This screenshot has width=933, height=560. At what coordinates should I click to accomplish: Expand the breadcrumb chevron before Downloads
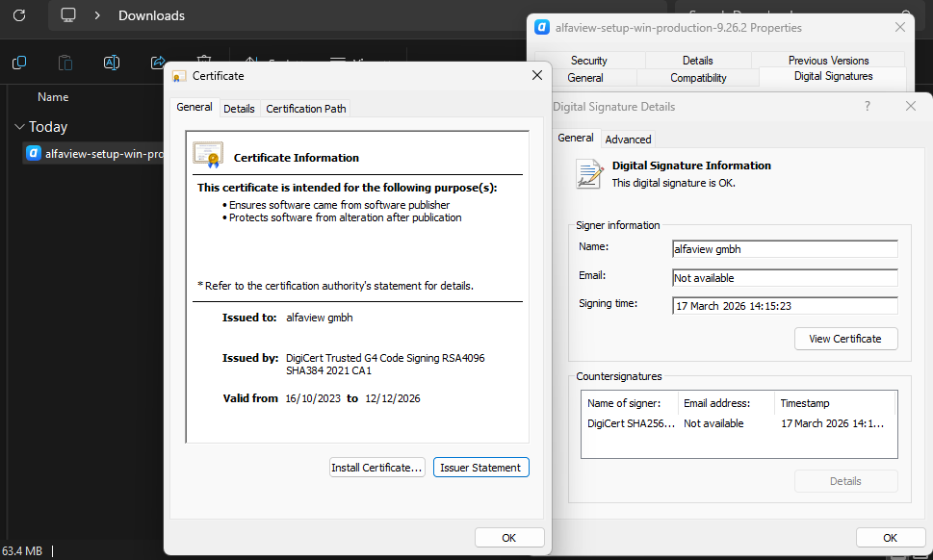pyautogui.click(x=97, y=15)
